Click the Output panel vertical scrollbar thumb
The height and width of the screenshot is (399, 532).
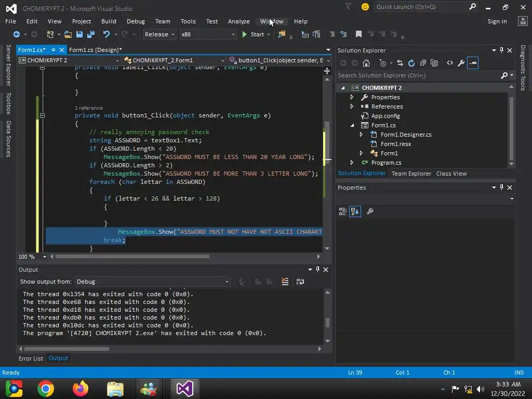pyautogui.click(x=327, y=322)
